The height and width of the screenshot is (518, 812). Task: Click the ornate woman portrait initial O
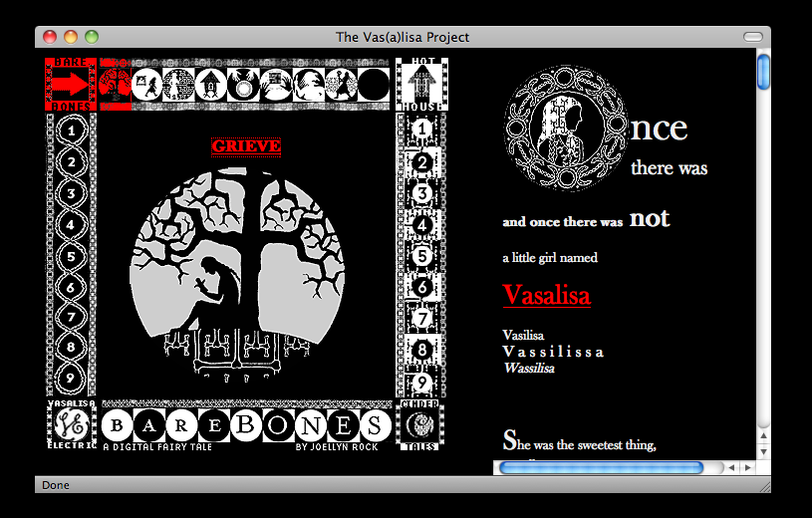[x=565, y=128]
